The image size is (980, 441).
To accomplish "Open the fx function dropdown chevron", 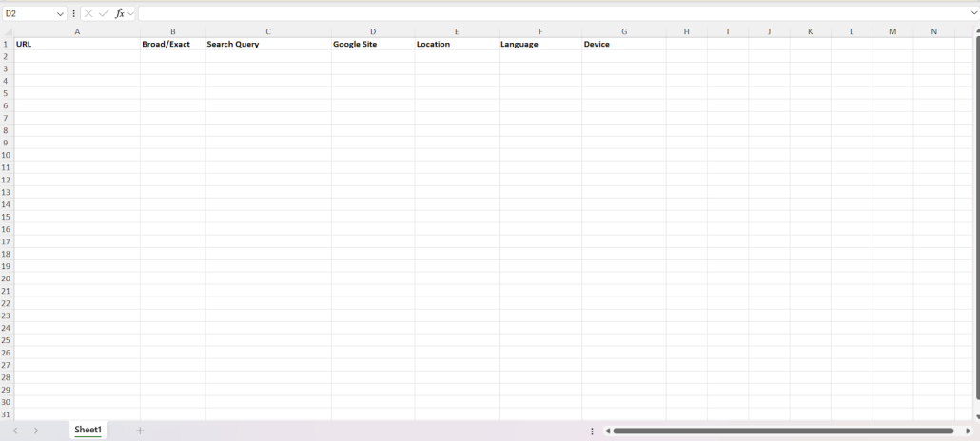I will (x=130, y=13).
